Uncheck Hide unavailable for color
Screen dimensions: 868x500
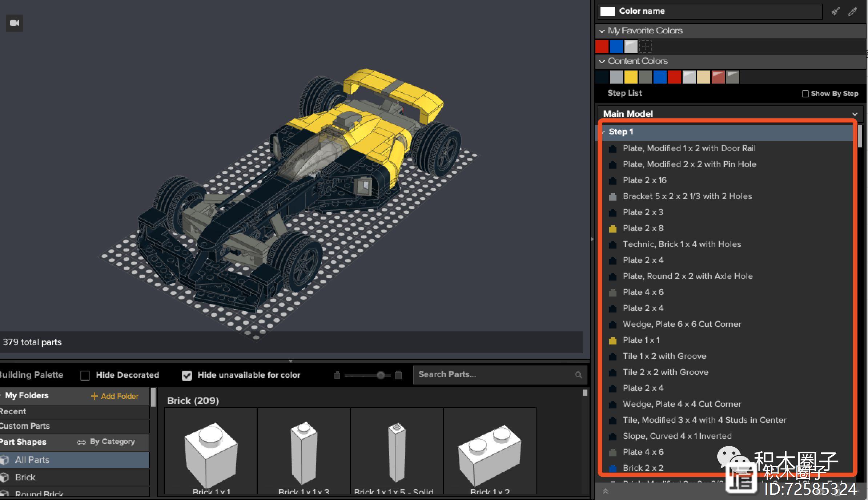(187, 375)
